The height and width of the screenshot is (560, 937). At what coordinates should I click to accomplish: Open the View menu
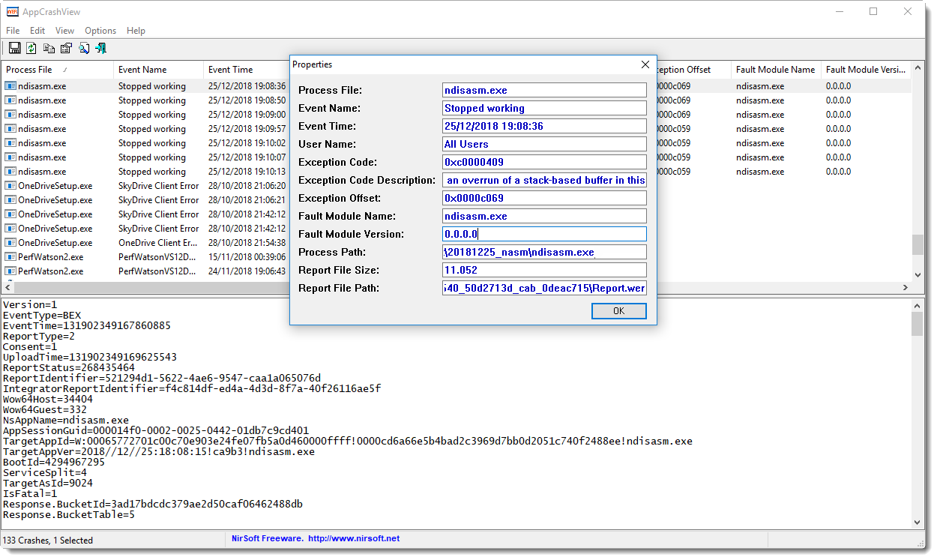point(65,31)
